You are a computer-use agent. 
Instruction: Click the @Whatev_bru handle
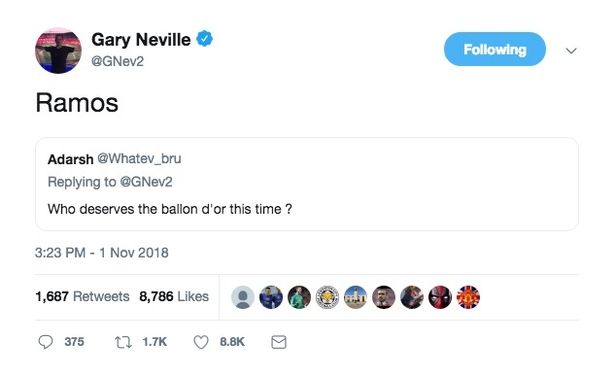coord(139,158)
